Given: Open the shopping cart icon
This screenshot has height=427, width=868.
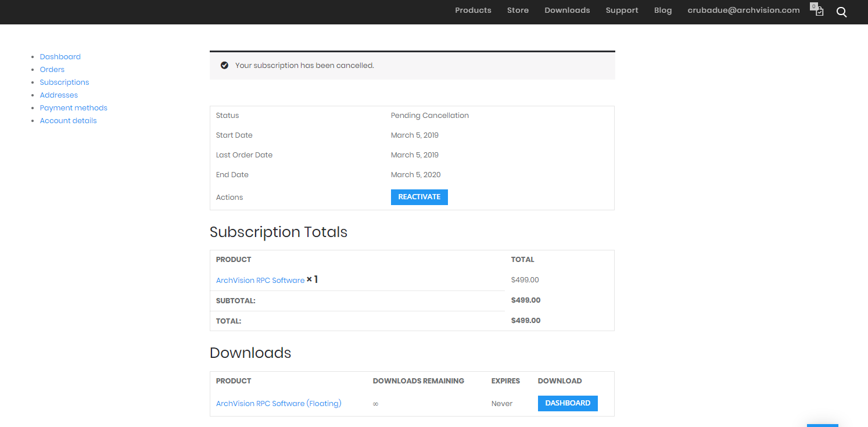Looking at the screenshot, I should point(819,11).
